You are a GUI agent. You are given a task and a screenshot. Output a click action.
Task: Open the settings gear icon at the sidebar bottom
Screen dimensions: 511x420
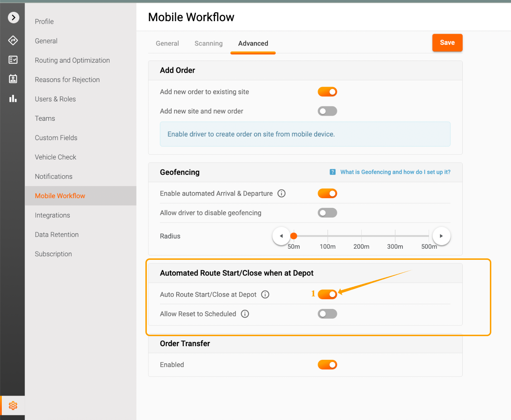coord(13,406)
